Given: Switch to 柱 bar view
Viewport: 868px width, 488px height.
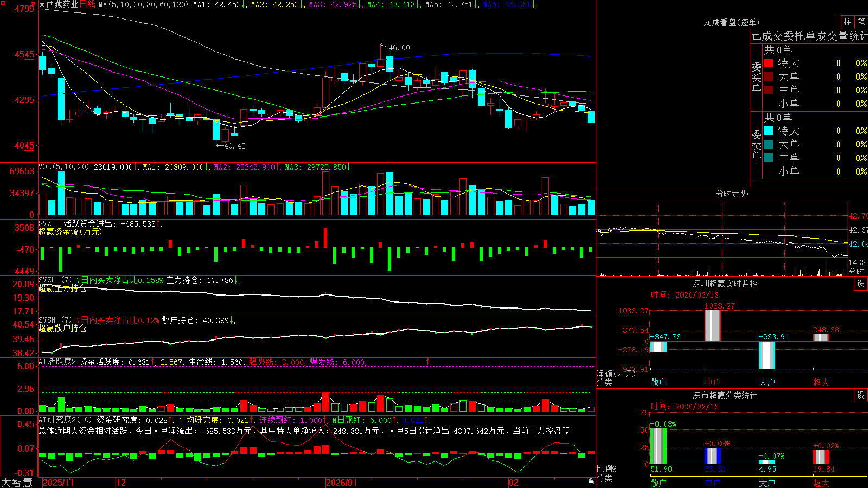Looking at the screenshot, I should [847, 22].
